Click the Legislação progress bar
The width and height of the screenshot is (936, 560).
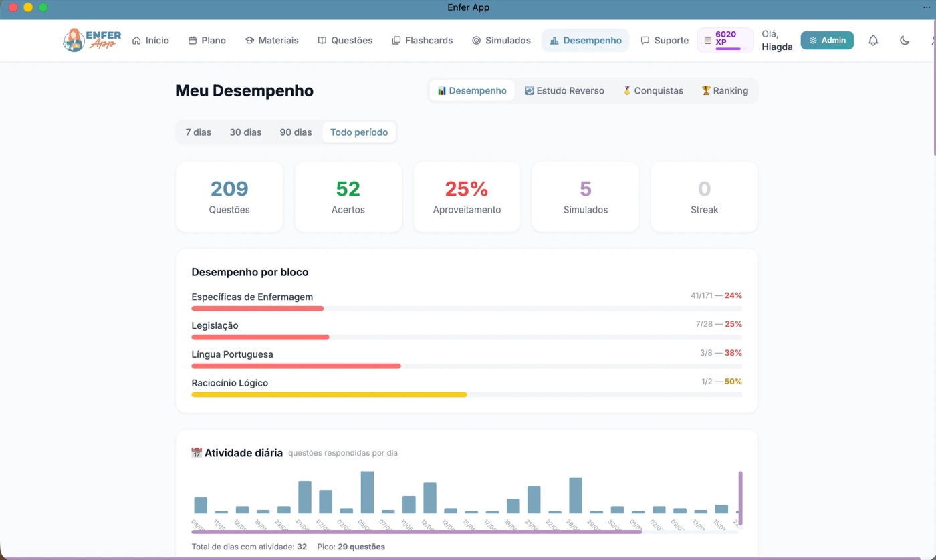[467, 337]
